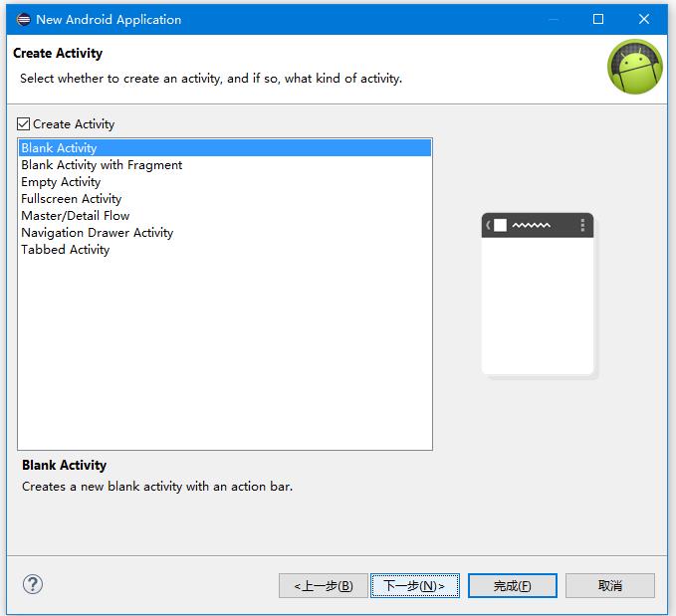Pick Navigation Drawer Activity
The image size is (676, 616).
[x=225, y=232]
